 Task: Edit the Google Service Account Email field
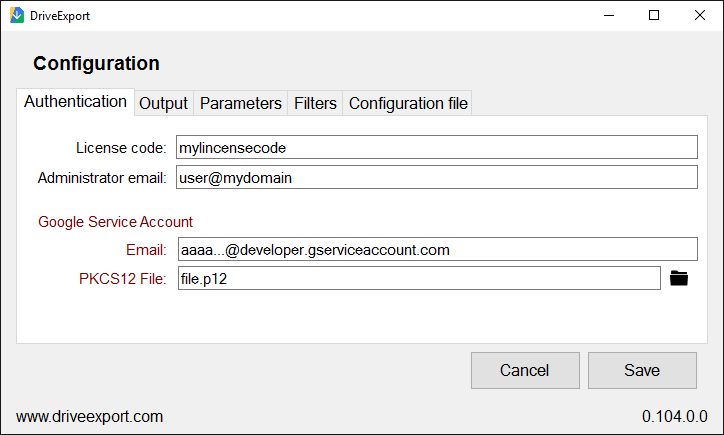click(438, 249)
